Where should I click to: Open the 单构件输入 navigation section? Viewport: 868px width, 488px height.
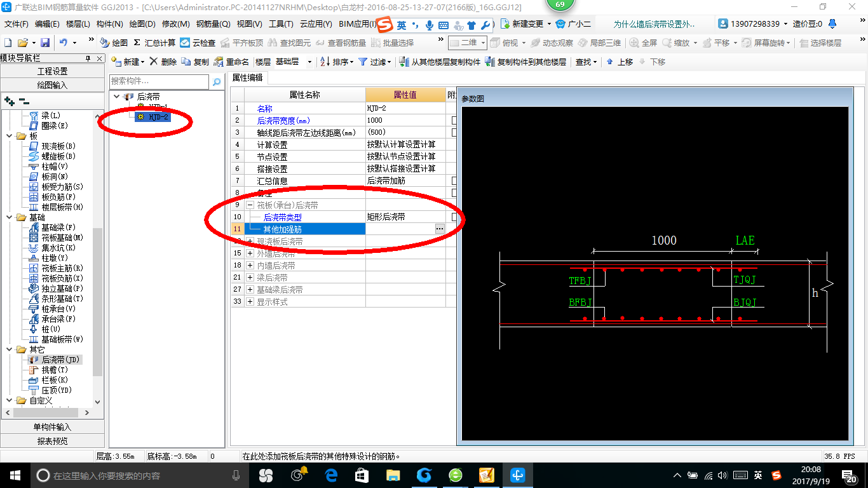coord(52,427)
